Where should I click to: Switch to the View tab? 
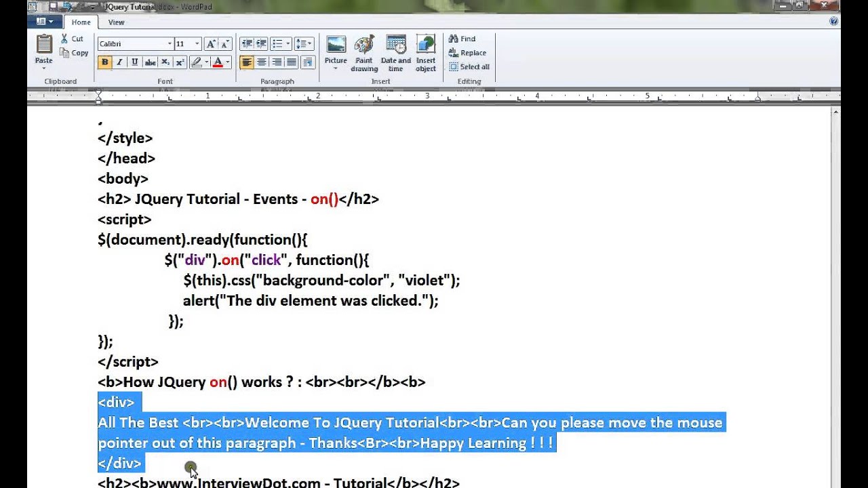click(x=116, y=22)
